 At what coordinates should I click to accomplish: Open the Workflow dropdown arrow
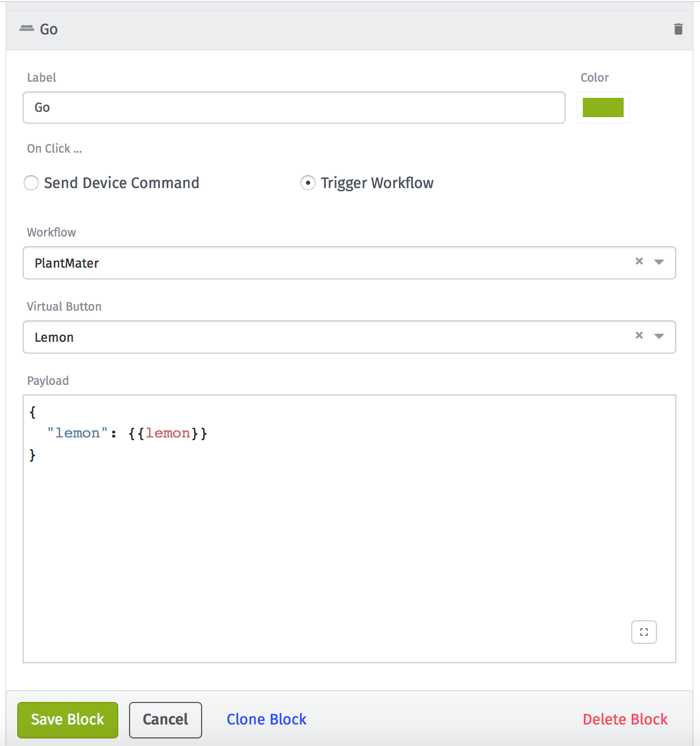point(659,262)
